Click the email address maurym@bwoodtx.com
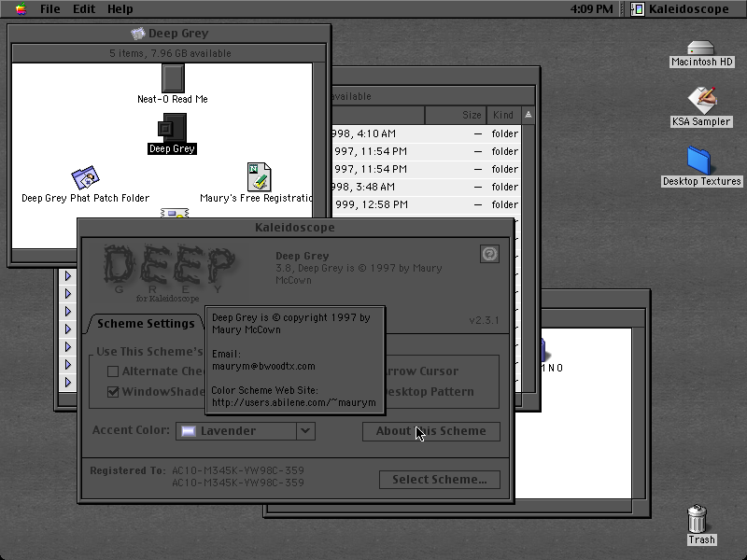Image resolution: width=747 pixels, height=560 pixels. (263, 366)
